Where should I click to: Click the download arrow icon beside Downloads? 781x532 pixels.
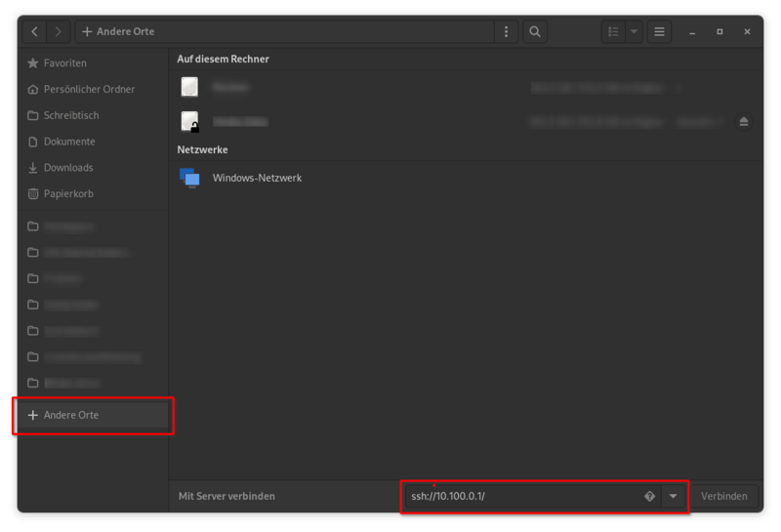33,168
